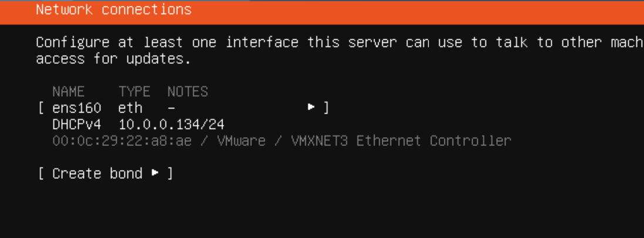This screenshot has height=238, width=644.
Task: Click the TYPE column header
Action: coord(134,91)
